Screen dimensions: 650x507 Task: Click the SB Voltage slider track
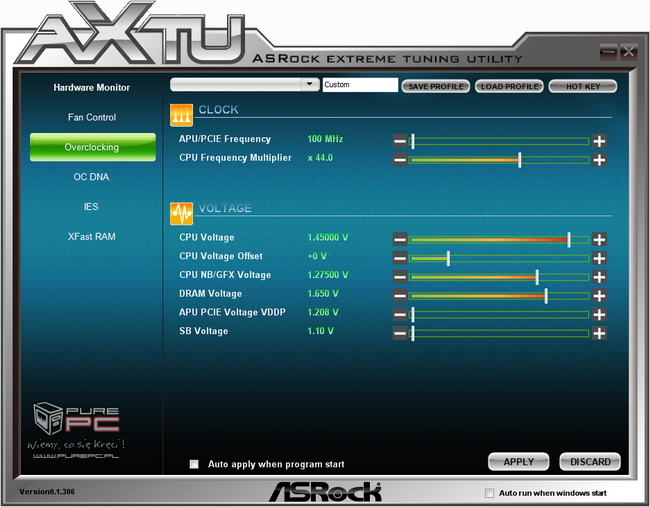499,333
